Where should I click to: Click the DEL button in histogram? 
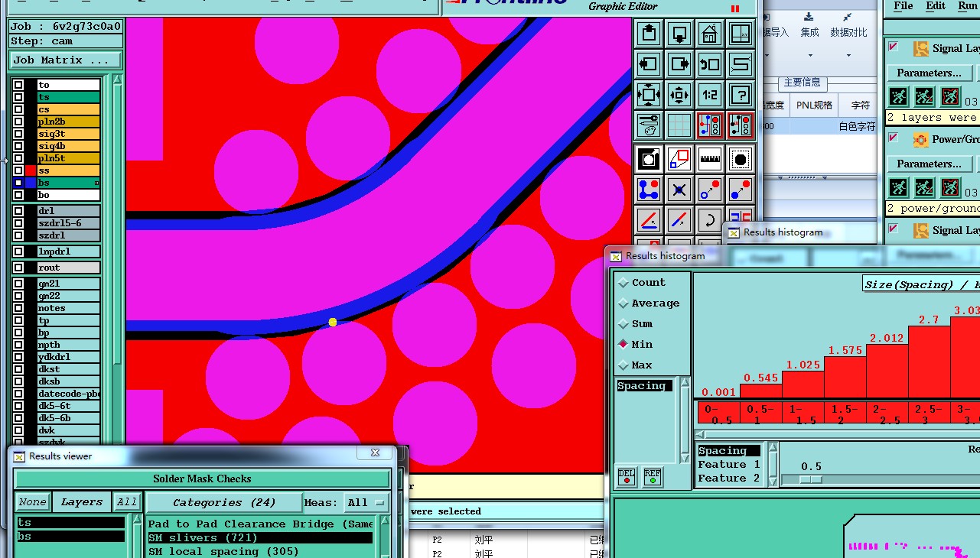[627, 477]
